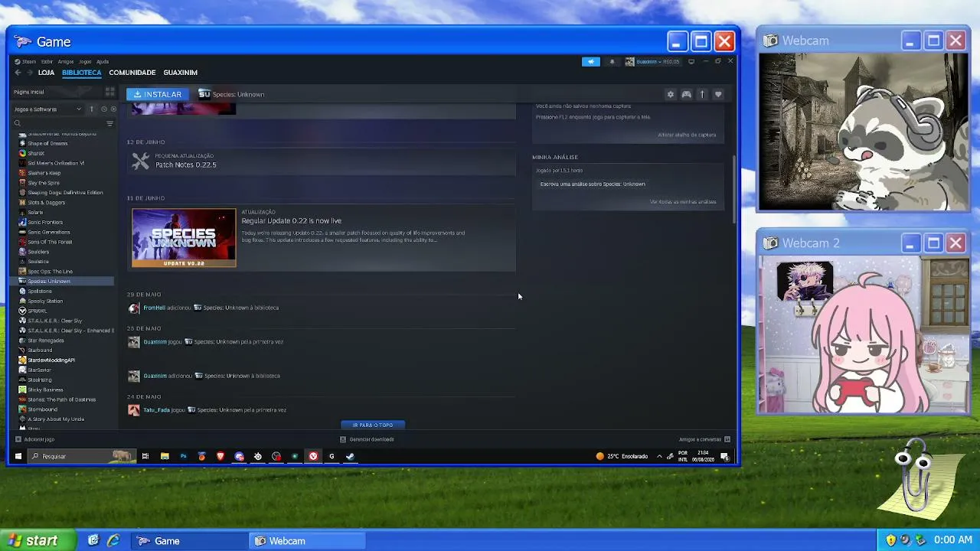Show hidden icons chevron in streamed taskbar
Viewport: 980px width, 551px height.
click(x=658, y=456)
